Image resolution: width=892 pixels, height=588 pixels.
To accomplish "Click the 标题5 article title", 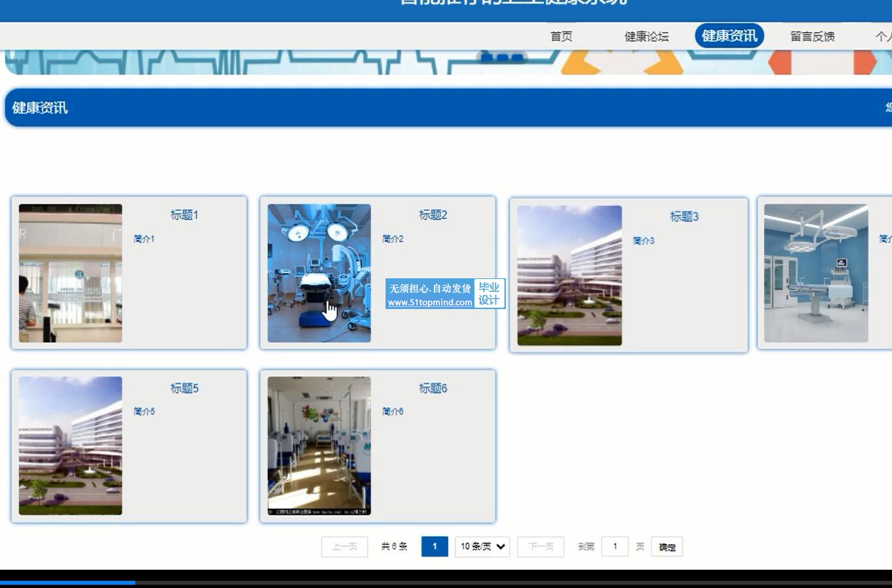I will click(184, 388).
